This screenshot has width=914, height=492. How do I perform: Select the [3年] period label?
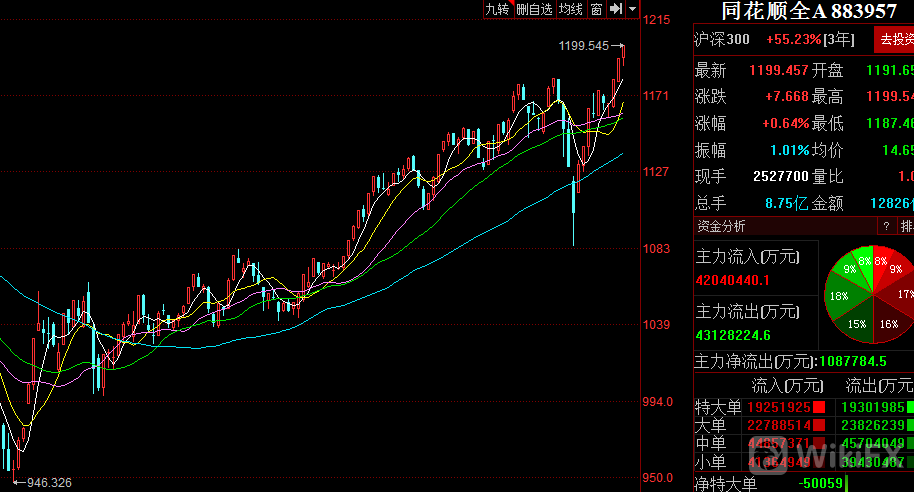pyautogui.click(x=839, y=40)
